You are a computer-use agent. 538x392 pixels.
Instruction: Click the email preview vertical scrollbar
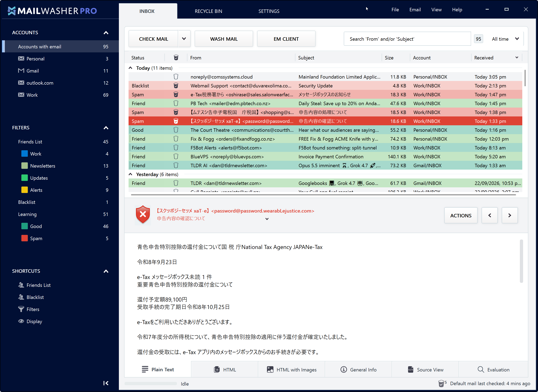pyautogui.click(x=521, y=261)
